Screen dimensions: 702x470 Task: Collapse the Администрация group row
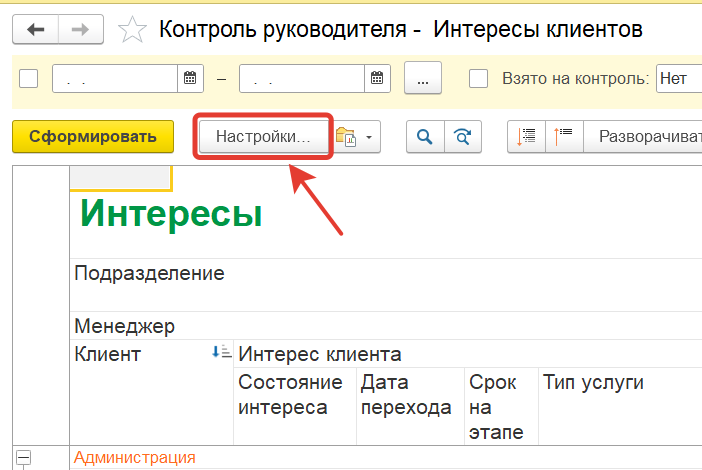pyautogui.click(x=23, y=458)
